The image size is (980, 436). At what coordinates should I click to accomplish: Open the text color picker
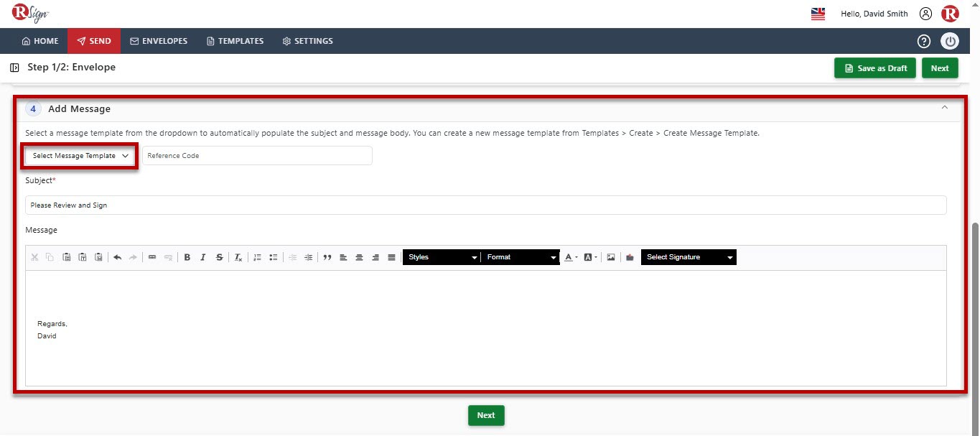571,257
